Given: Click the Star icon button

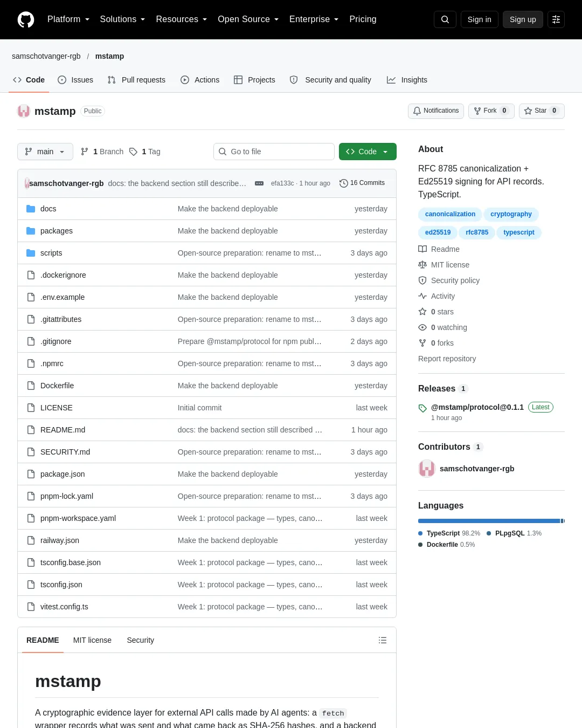Looking at the screenshot, I should click(x=528, y=111).
